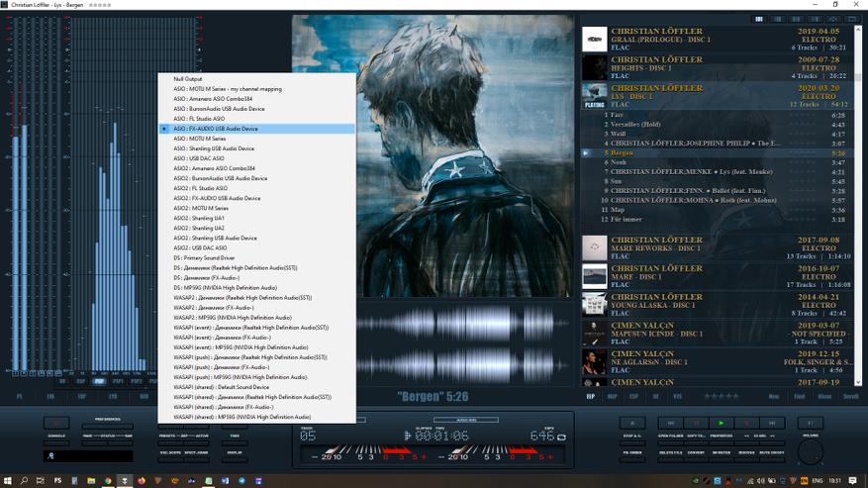Choose DS : Primary Sound Driver
The width and height of the screenshot is (868, 488).
(256, 258)
